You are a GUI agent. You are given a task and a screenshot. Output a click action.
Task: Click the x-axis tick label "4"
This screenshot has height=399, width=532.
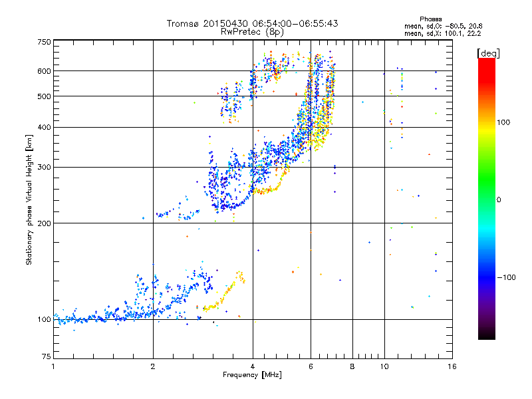[253, 366]
